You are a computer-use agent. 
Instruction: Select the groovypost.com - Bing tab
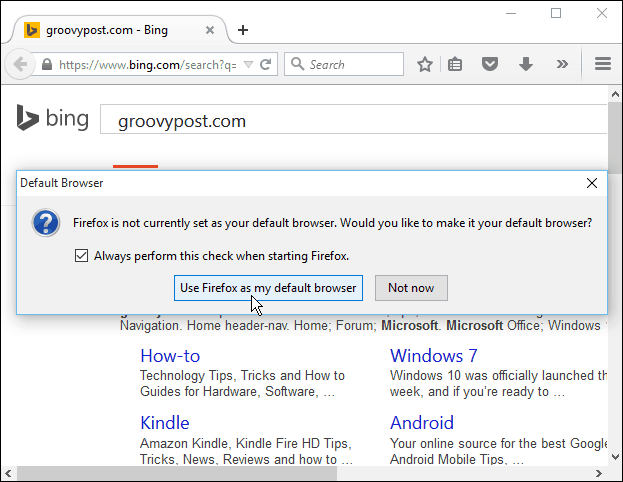(x=117, y=30)
